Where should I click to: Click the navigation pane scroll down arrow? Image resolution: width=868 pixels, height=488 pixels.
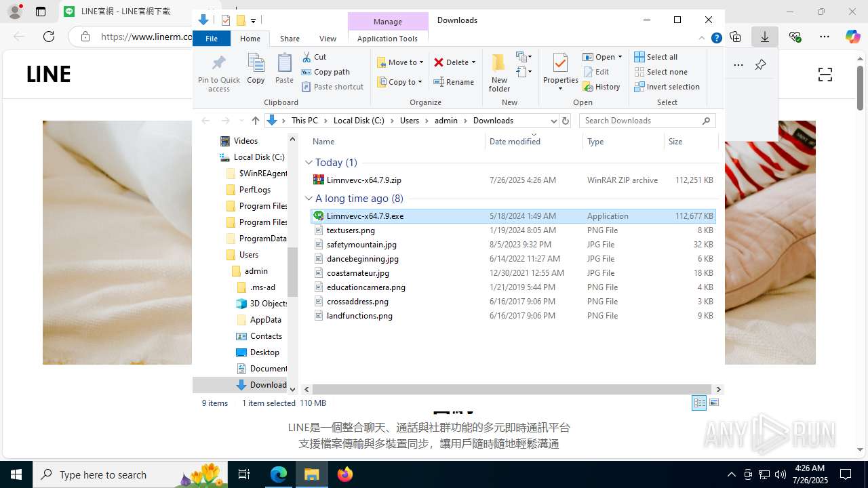293,390
